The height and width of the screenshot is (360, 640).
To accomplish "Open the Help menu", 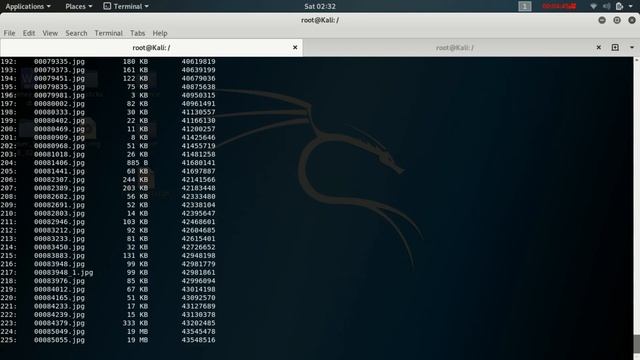I will tap(160, 33).
